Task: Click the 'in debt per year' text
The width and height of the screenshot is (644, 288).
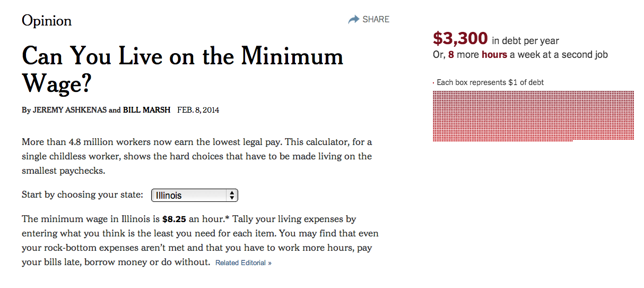Action: 525,41
